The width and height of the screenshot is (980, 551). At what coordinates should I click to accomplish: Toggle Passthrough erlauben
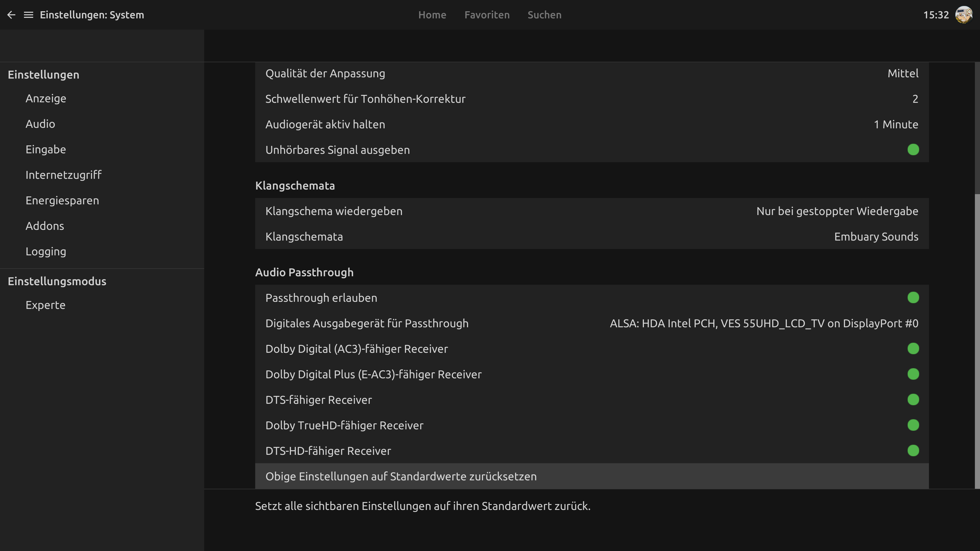pyautogui.click(x=913, y=298)
